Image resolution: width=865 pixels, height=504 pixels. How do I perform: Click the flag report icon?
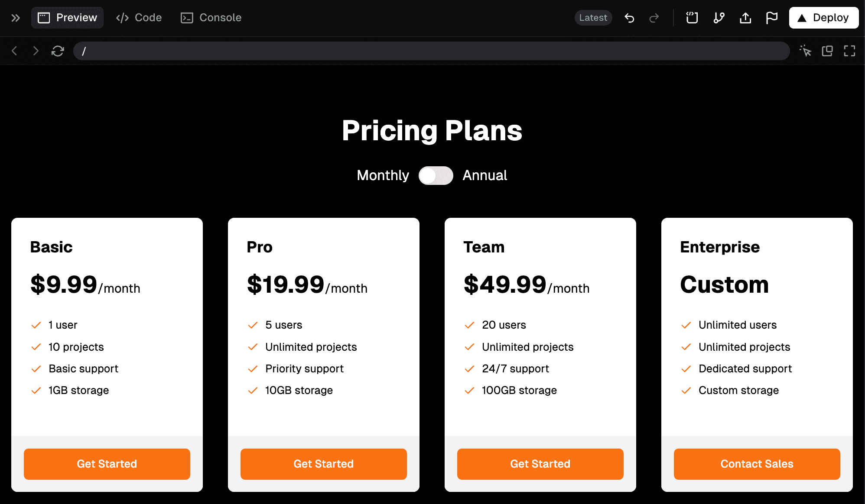[x=772, y=18]
